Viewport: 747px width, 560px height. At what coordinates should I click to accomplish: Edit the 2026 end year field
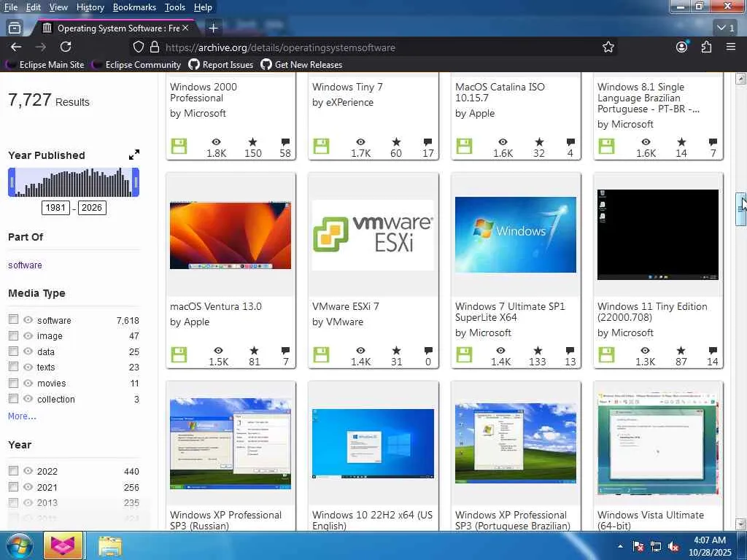tap(91, 207)
